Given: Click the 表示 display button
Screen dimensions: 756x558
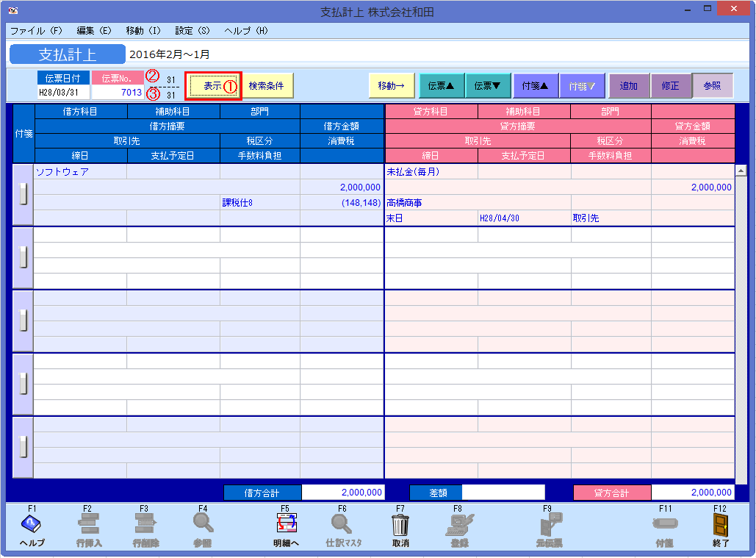Looking at the screenshot, I should (213, 85).
